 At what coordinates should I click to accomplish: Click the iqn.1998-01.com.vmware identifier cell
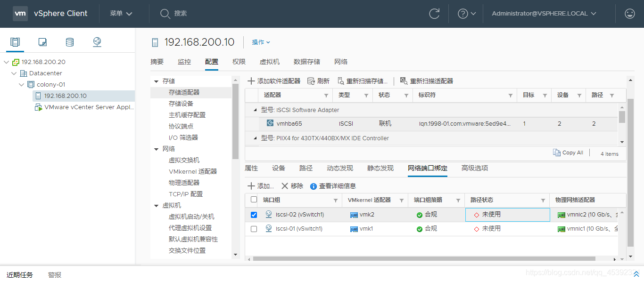tap(465, 124)
